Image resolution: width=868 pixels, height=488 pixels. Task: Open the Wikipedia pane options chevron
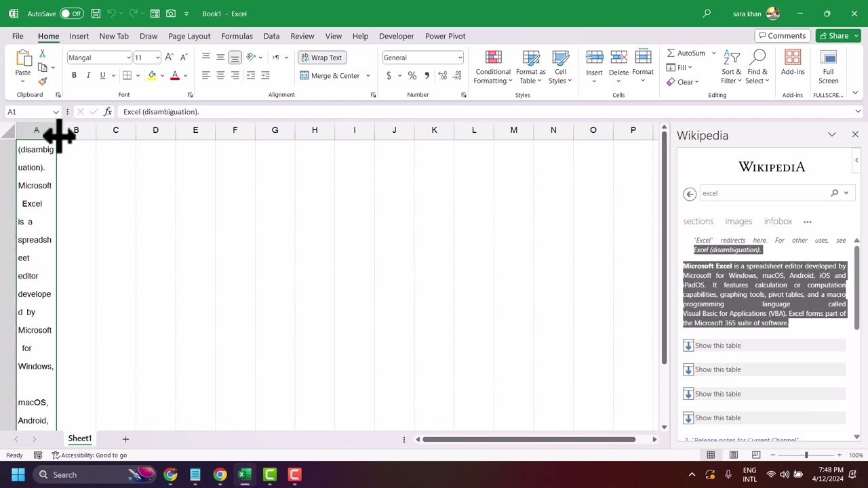[x=832, y=135]
